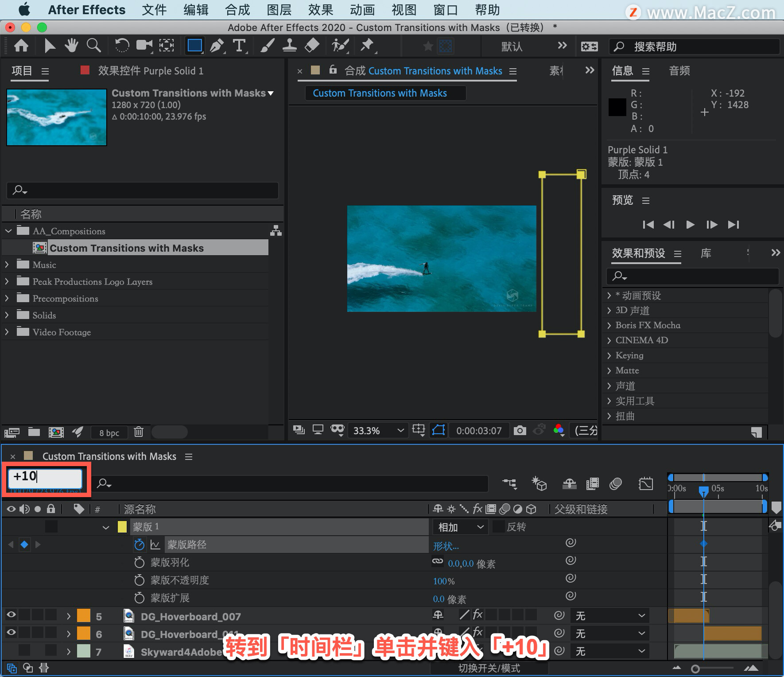Open the 相加 mask mode dropdown
This screenshot has height=677, width=784.
(461, 527)
